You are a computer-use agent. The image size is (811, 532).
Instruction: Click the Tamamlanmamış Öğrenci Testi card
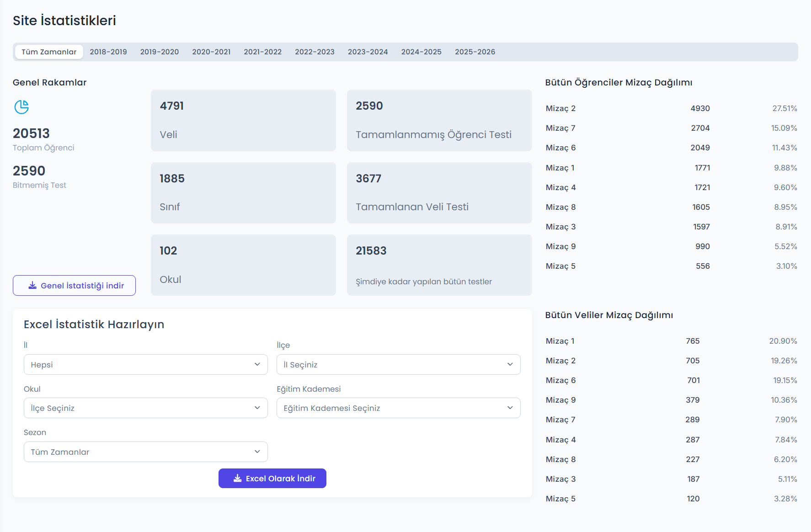pyautogui.click(x=439, y=120)
